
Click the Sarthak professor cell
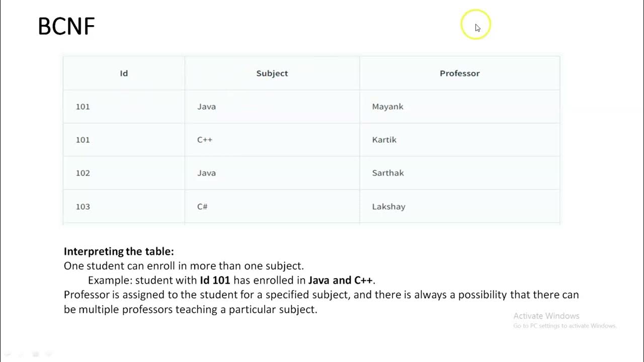click(388, 173)
